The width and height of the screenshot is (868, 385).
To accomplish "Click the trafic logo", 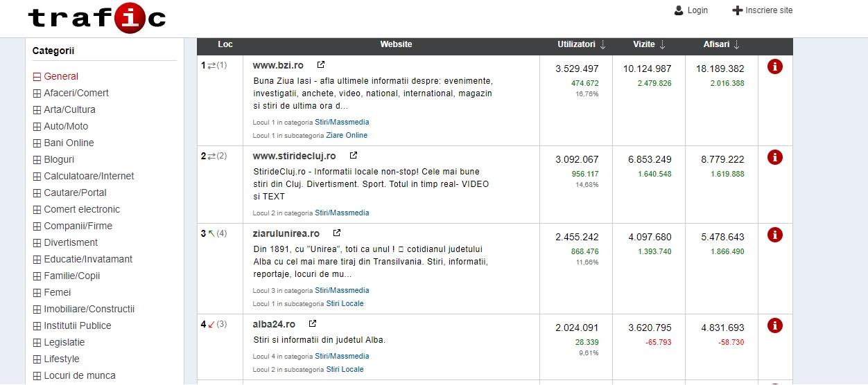I will (x=96, y=17).
